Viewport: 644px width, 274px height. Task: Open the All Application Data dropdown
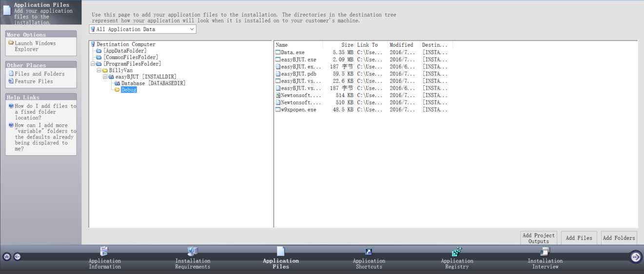click(192, 29)
